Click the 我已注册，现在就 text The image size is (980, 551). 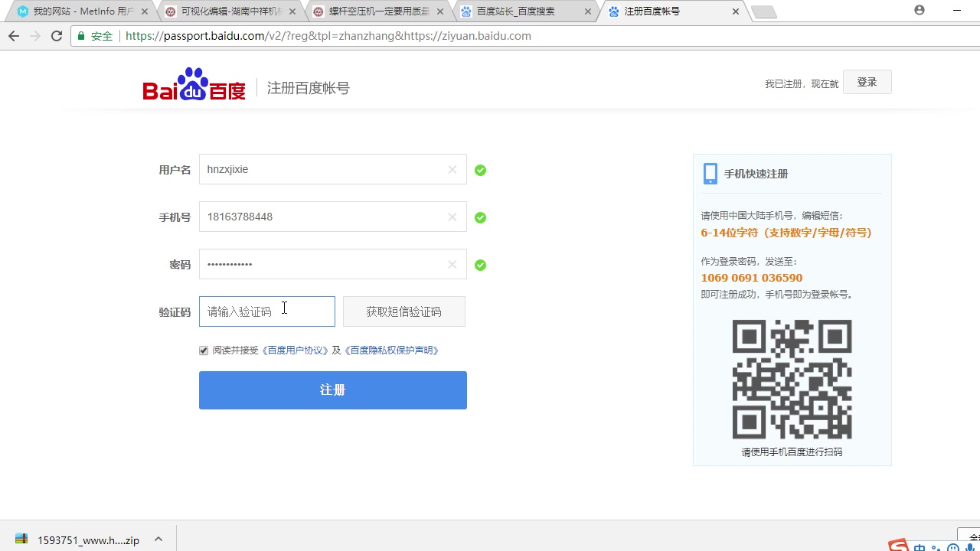(801, 83)
